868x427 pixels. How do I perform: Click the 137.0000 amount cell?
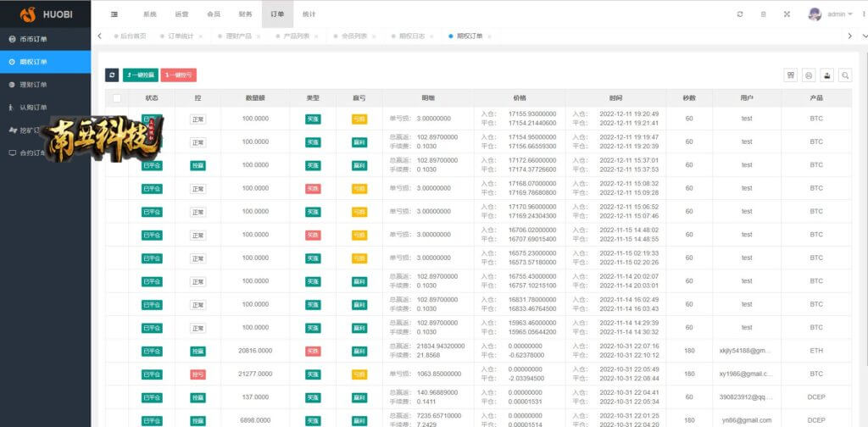(x=255, y=397)
